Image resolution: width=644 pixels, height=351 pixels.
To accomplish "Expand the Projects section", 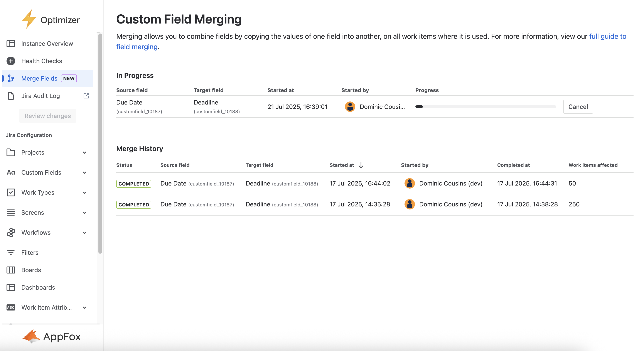I will (x=84, y=152).
